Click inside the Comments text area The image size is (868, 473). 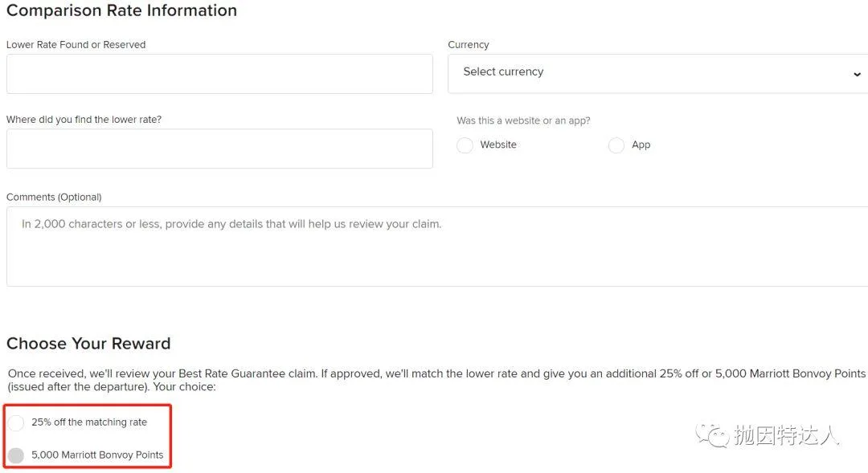[437, 246]
